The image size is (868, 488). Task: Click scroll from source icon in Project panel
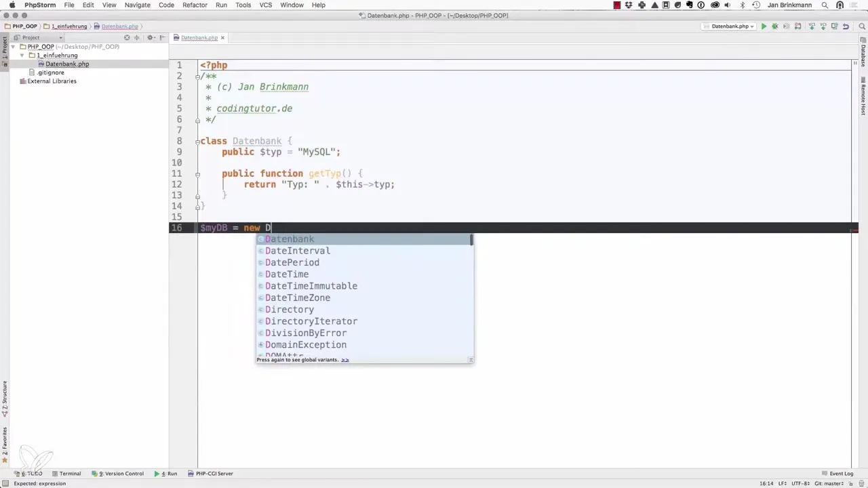(127, 37)
